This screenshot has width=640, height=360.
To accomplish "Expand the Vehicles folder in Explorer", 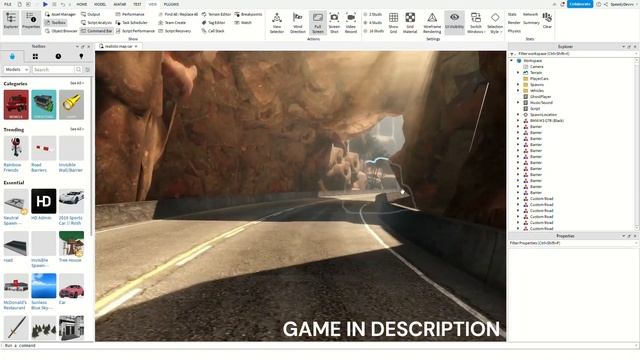I will pyautogui.click(x=518, y=91).
